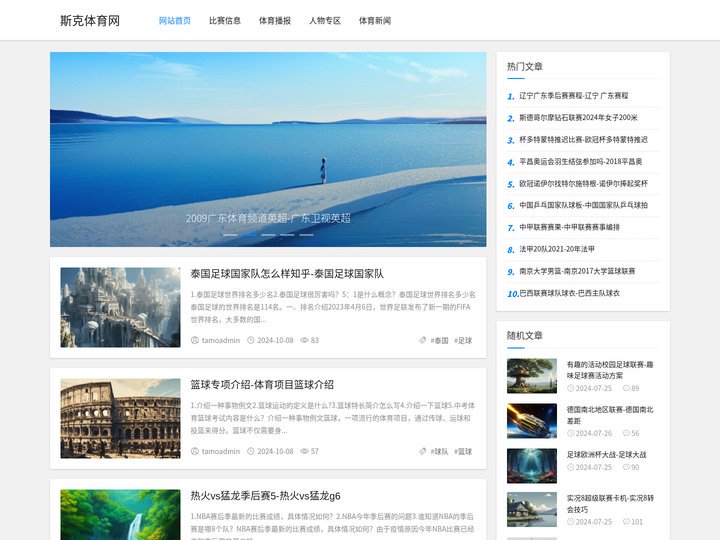Viewport: 720px width, 540px height.
Task: Click views icon showing 89
Action: [626, 388]
